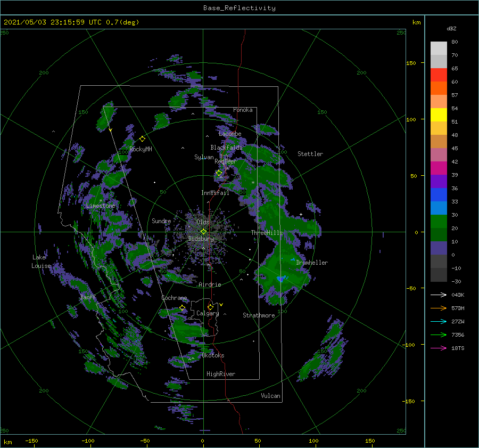
Task: Click the Strathmore label
Action: pyautogui.click(x=259, y=315)
